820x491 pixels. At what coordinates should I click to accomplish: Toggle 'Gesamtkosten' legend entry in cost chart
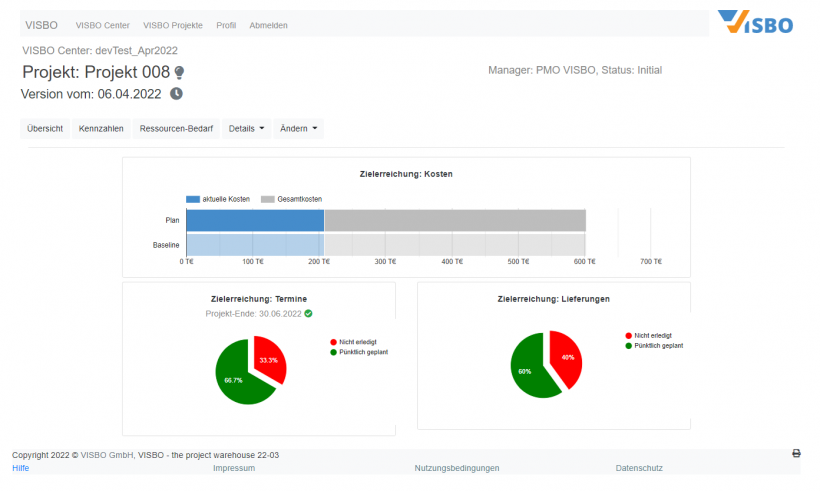pos(292,199)
